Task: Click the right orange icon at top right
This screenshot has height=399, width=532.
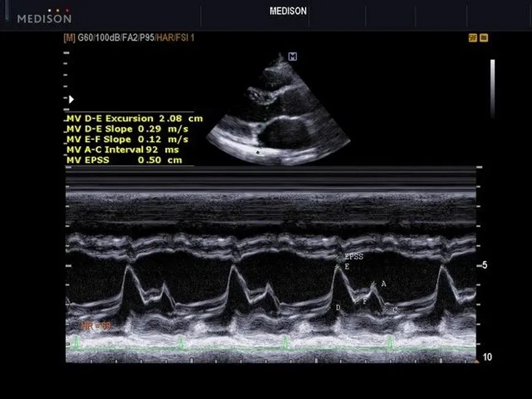Action: tap(484, 38)
